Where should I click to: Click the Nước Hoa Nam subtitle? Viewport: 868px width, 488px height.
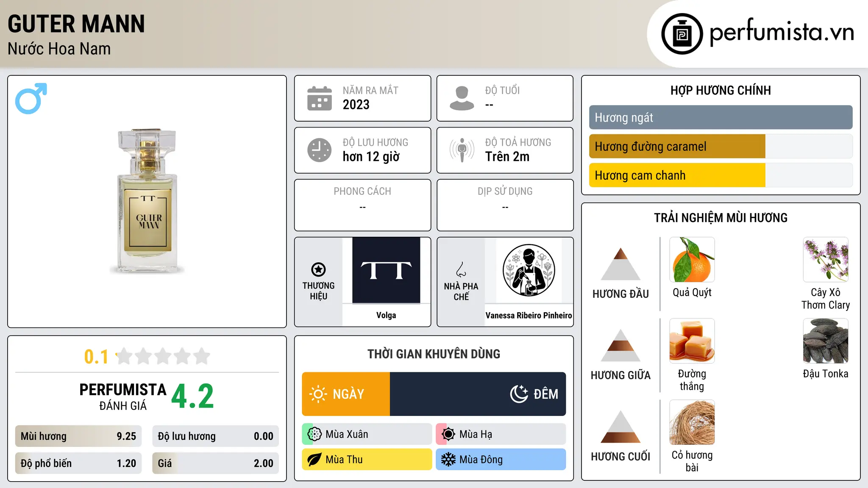59,49
